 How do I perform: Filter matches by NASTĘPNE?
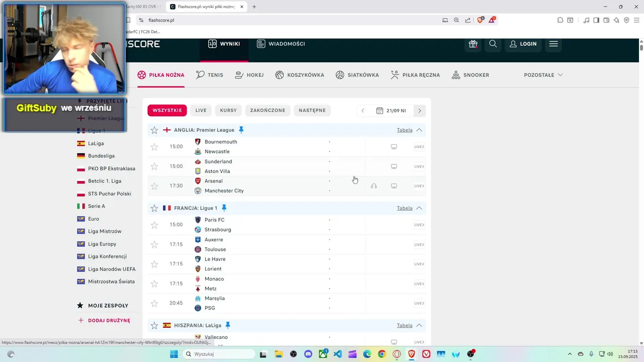(x=312, y=111)
